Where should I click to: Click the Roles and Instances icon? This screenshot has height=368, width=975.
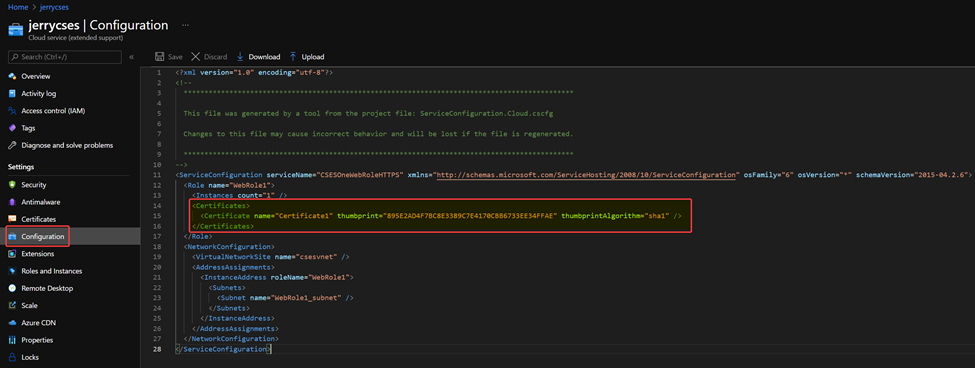tap(12, 271)
